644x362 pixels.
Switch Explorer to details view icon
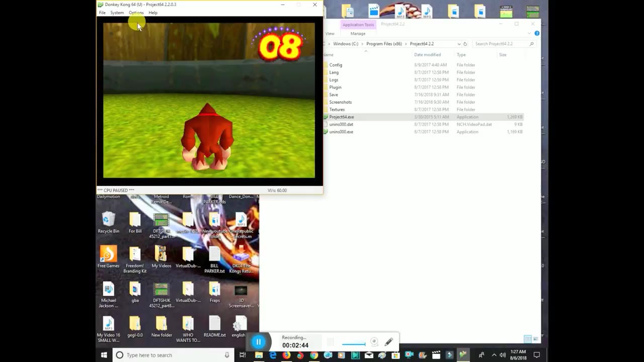point(527,339)
